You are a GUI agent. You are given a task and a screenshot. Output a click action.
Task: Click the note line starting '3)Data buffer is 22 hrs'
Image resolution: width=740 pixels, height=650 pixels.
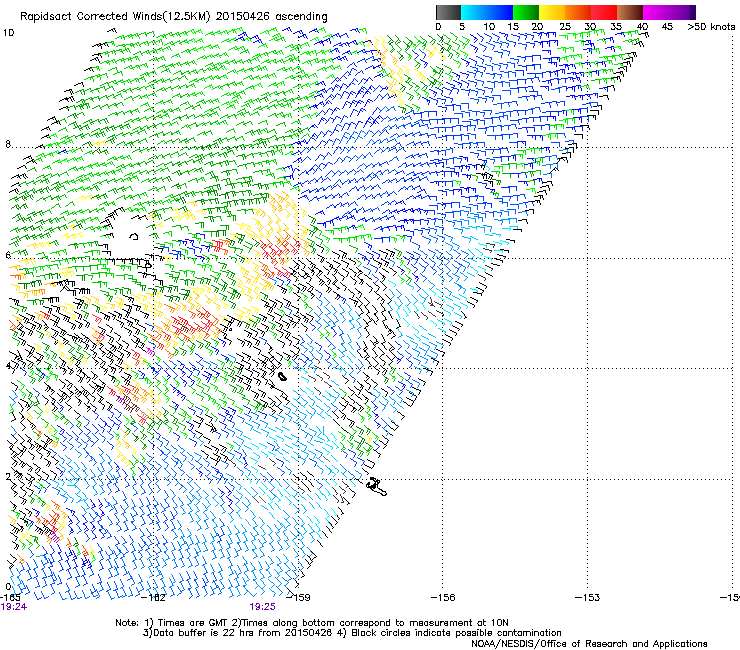coord(352,633)
